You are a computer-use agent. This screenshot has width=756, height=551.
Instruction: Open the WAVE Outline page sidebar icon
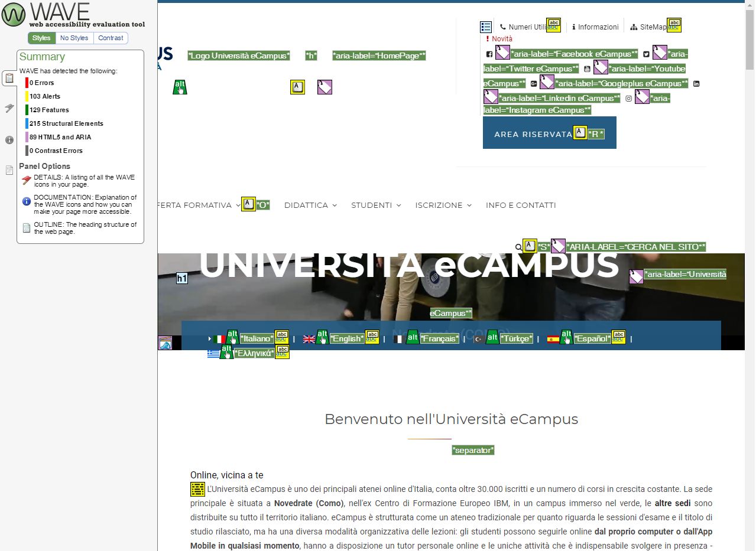coord(9,170)
